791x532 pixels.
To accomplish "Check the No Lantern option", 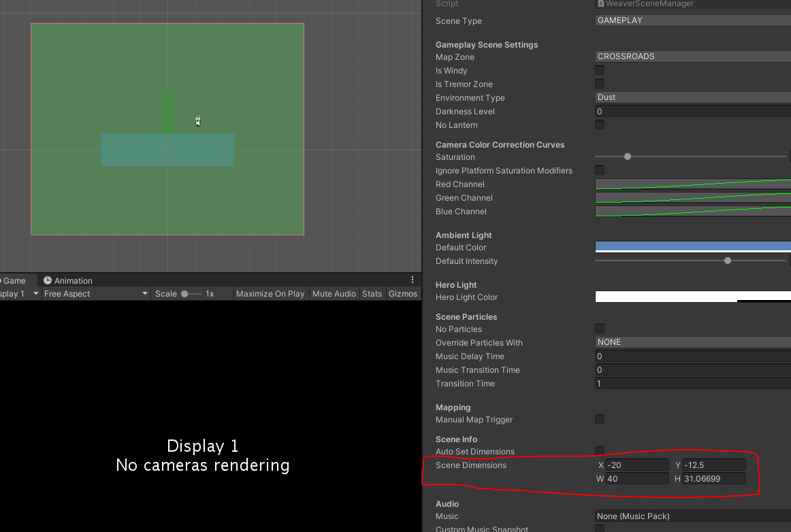I will tap(600, 124).
